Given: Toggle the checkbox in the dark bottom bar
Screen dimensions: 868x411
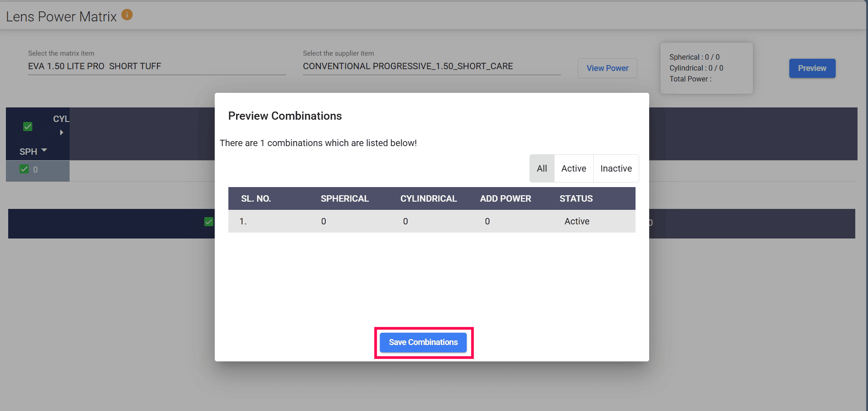Looking at the screenshot, I should coord(209,222).
